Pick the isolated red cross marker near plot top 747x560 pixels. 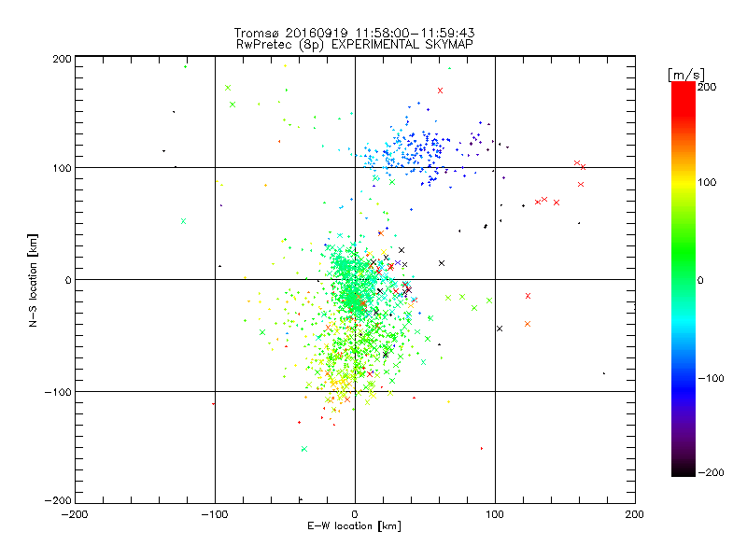[x=440, y=91]
